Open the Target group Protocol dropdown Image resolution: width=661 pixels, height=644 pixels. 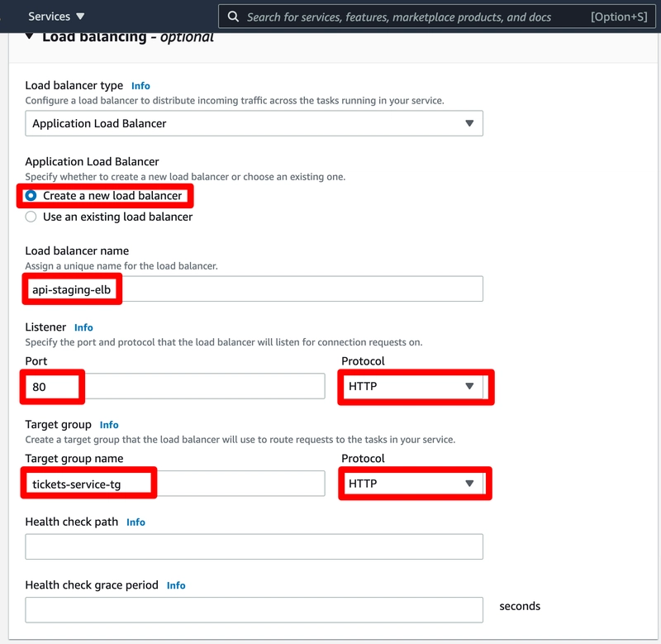tap(413, 484)
